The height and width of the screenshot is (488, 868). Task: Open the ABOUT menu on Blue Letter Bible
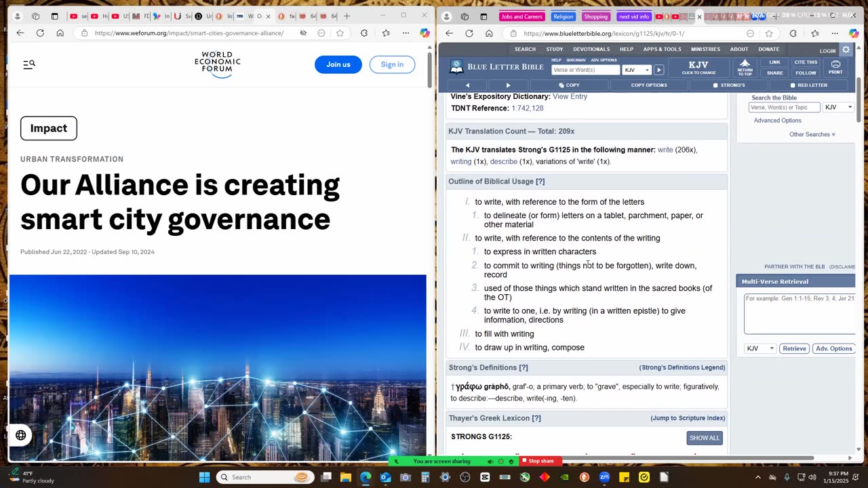tap(739, 49)
